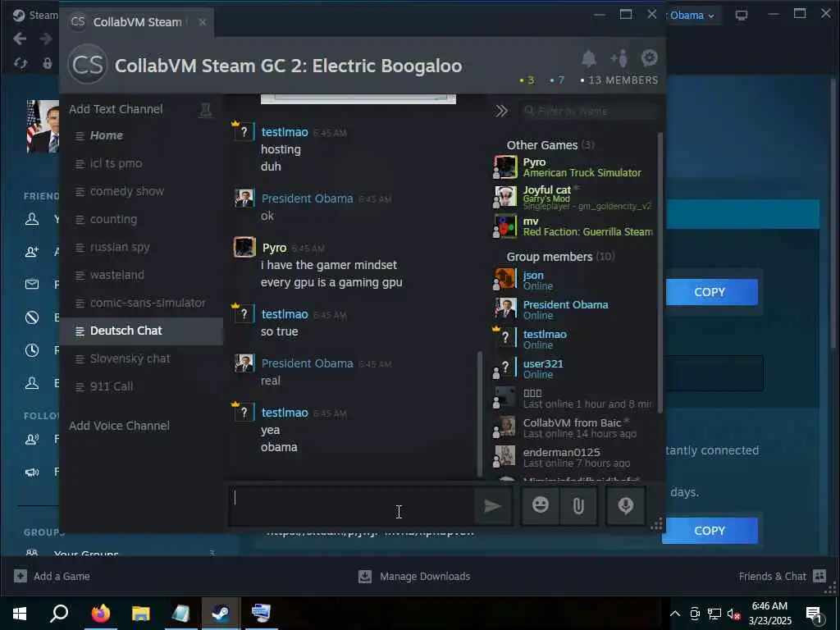Click the Steam reload page icon

21,63
